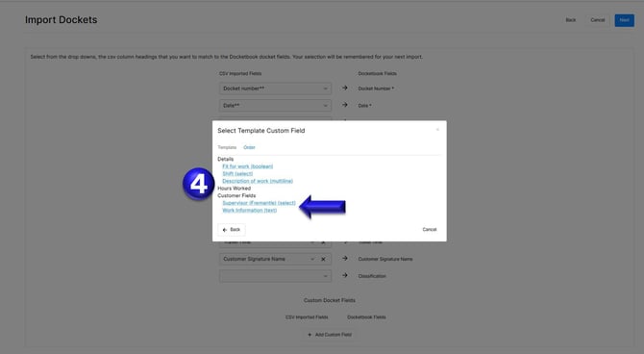Choose Supervisor (Fremantle) (select) field
644x354 pixels.
click(x=259, y=203)
